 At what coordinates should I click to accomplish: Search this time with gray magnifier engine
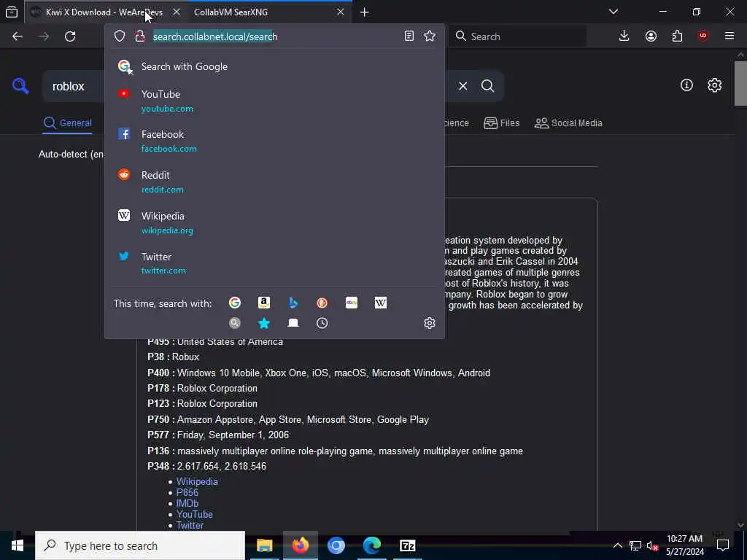(x=234, y=323)
